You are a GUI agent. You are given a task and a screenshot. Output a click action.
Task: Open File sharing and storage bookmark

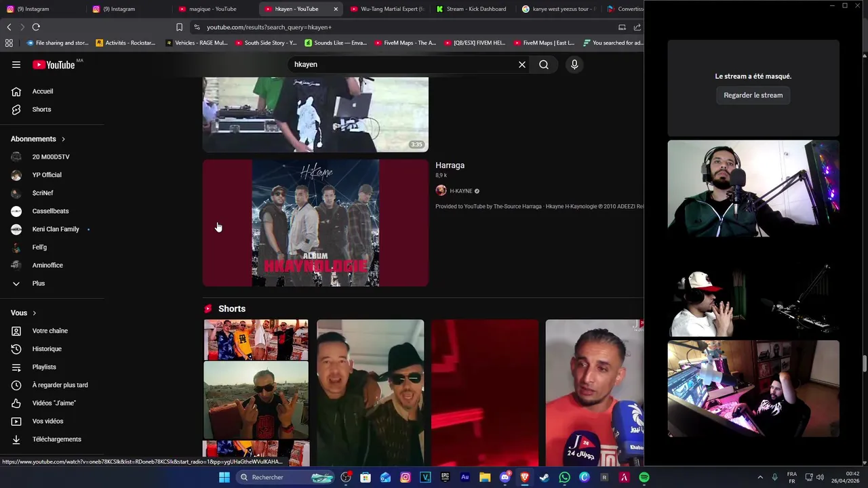click(57, 43)
